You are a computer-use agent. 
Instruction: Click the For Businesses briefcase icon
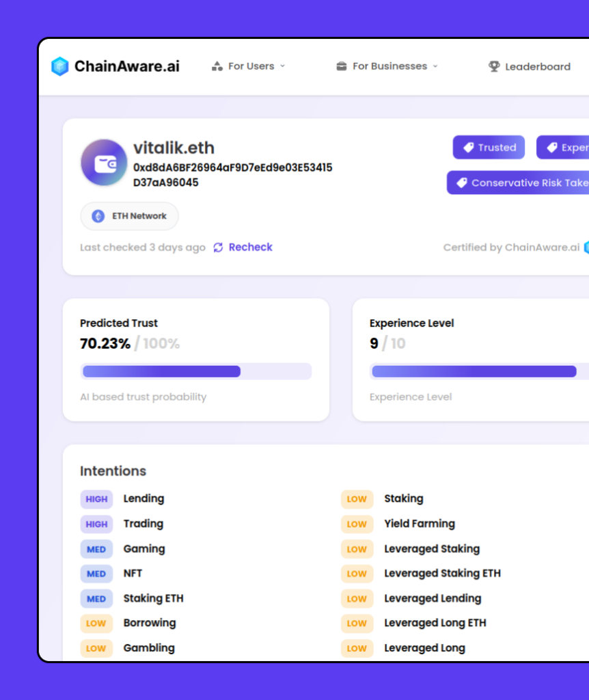342,66
